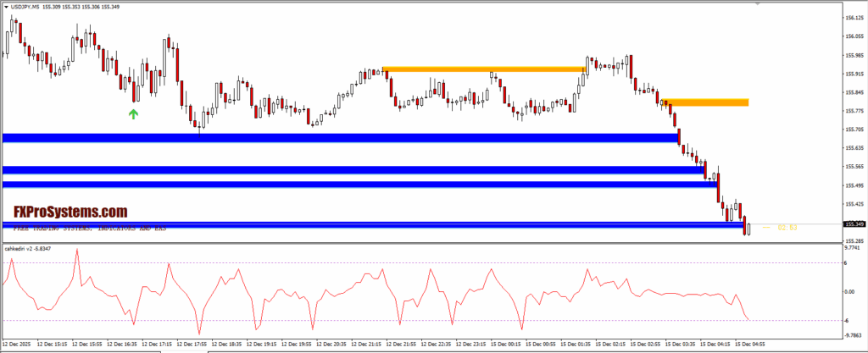
Task: Select the long upper orange resistance zone
Action: coord(484,69)
